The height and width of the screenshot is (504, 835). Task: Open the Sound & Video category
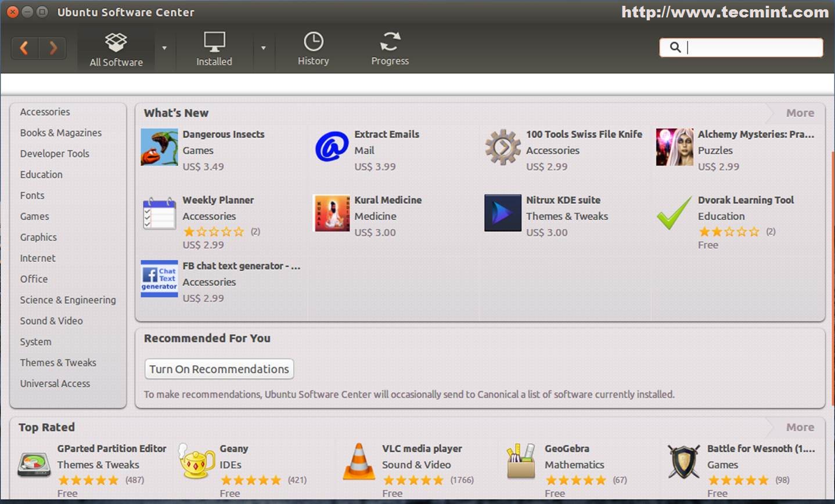point(51,321)
